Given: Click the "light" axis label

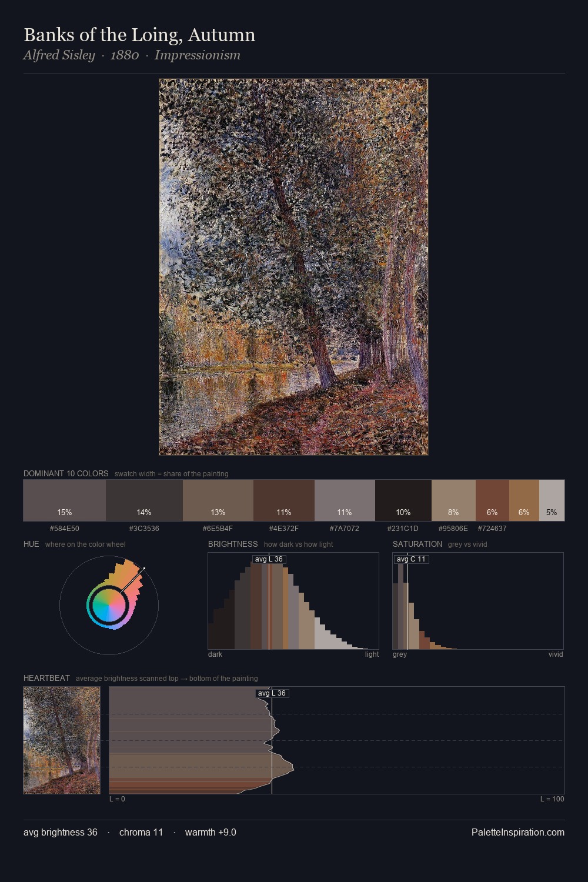Looking at the screenshot, I should click(372, 654).
